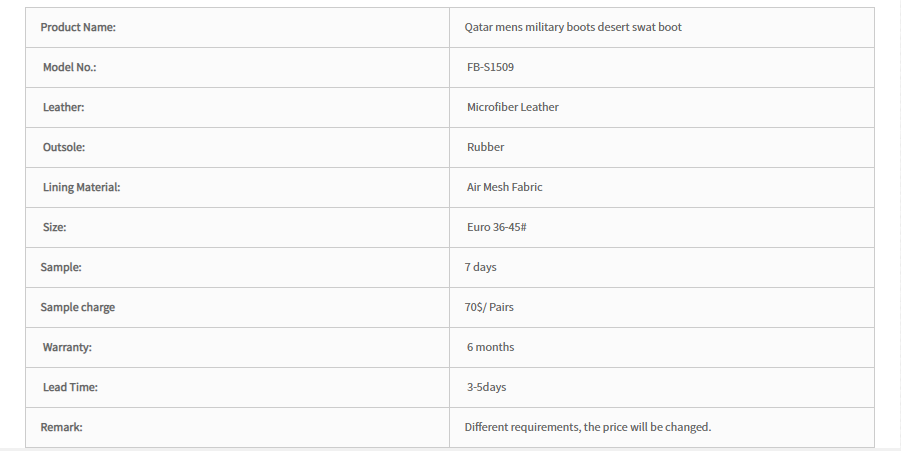This screenshot has height=451, width=901.
Task: Click the 3-5days lead time value
Action: 487,387
